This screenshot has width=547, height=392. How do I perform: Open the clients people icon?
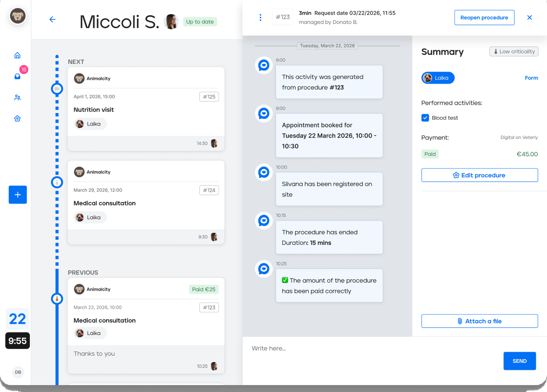coord(17,98)
